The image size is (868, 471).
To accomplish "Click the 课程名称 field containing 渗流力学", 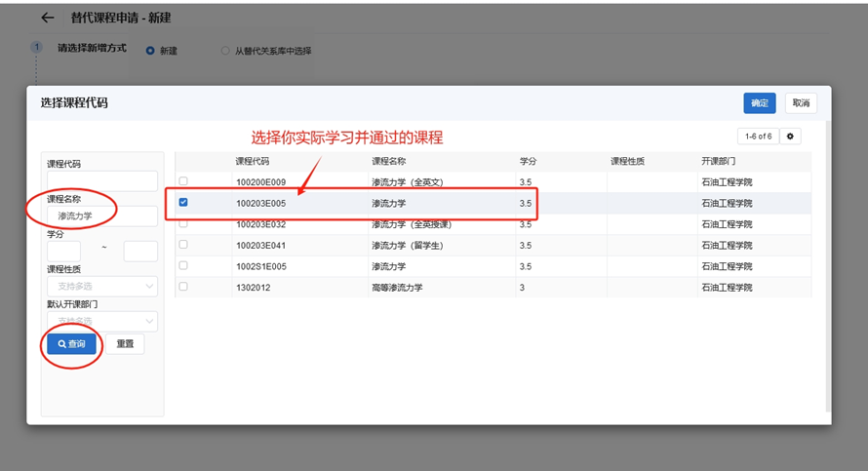I will click(101, 216).
